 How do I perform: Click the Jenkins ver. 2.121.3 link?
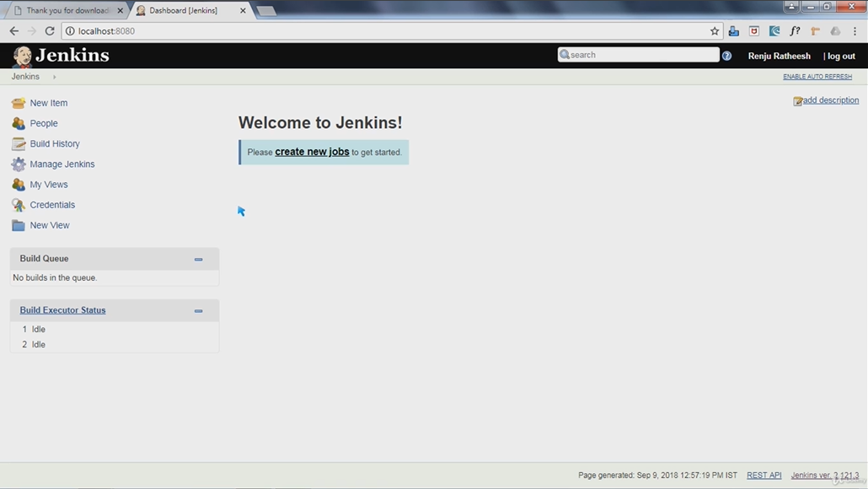[825, 476]
